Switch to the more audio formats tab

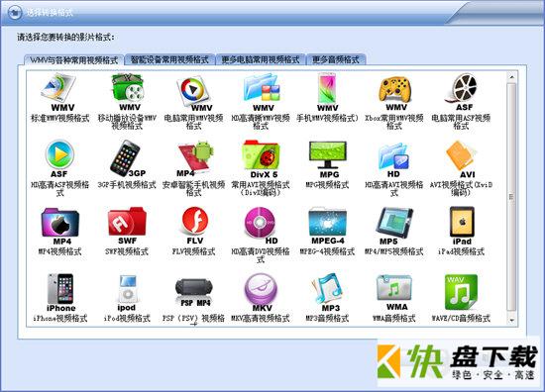pos(336,59)
